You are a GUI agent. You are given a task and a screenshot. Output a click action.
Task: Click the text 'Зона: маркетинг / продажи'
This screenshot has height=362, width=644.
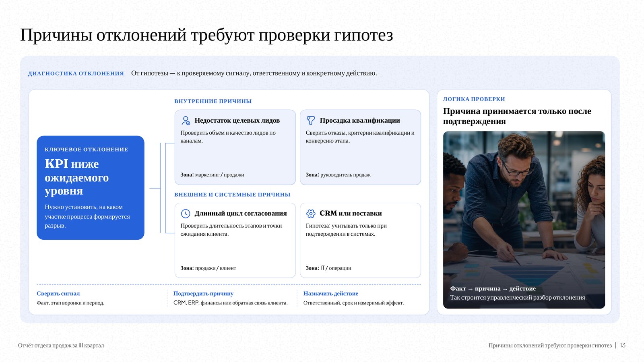(x=212, y=175)
